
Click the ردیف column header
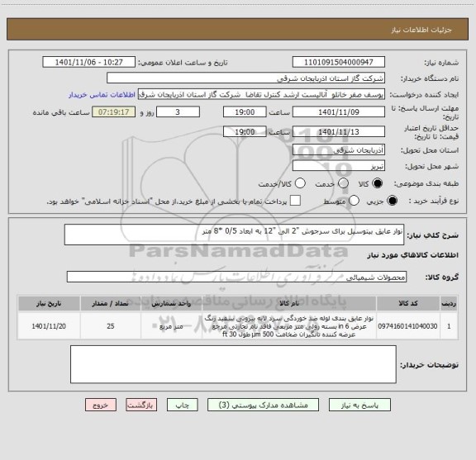(x=449, y=303)
